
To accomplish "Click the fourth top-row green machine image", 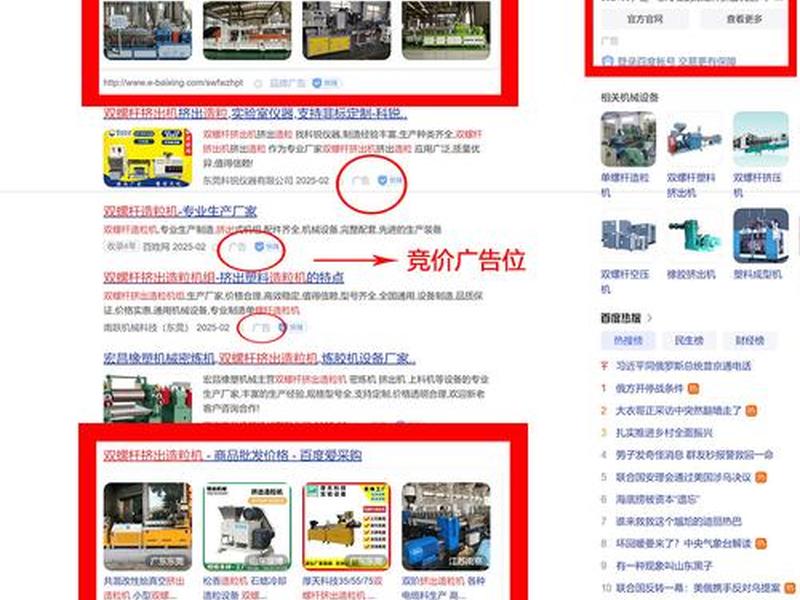I will tap(446, 30).
